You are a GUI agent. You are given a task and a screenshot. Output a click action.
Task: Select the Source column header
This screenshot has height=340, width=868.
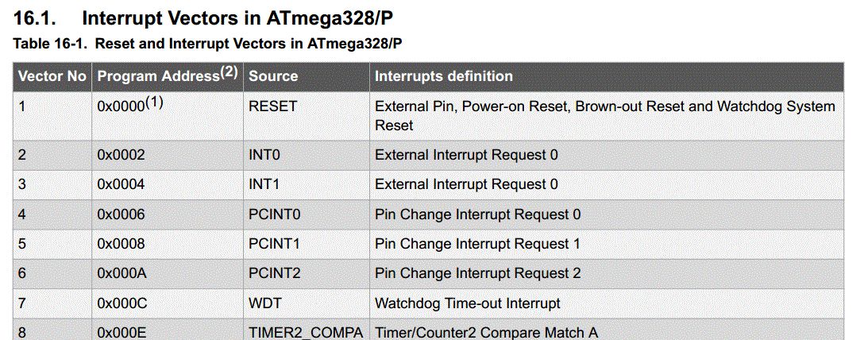[x=273, y=76]
